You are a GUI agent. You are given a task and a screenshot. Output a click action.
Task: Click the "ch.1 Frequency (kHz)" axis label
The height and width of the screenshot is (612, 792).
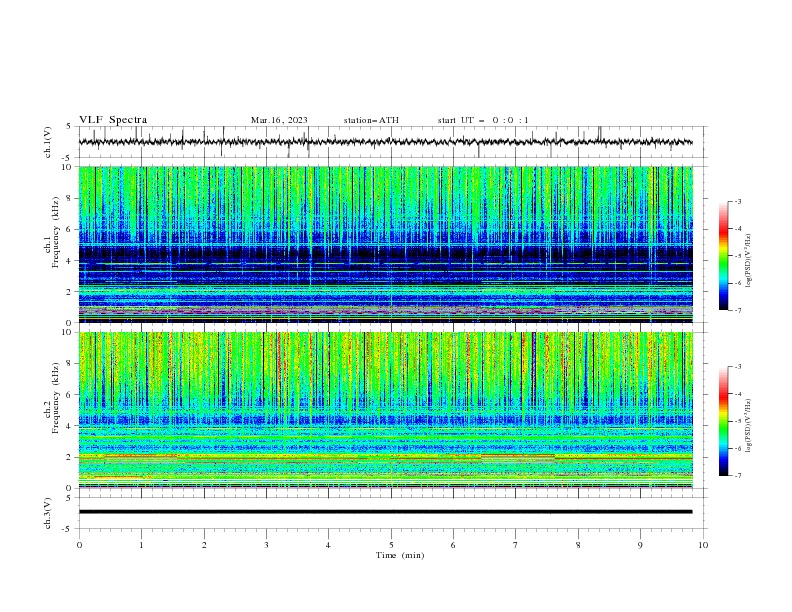[x=52, y=230]
